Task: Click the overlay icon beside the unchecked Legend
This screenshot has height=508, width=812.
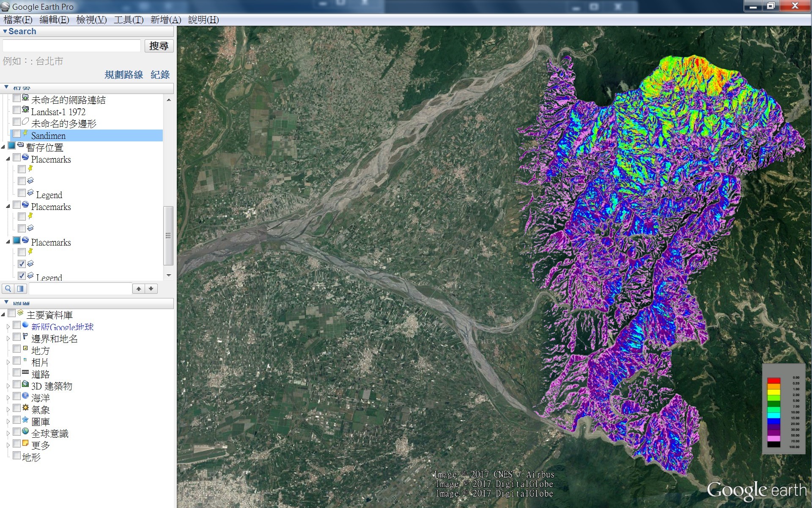Action: [x=30, y=193]
